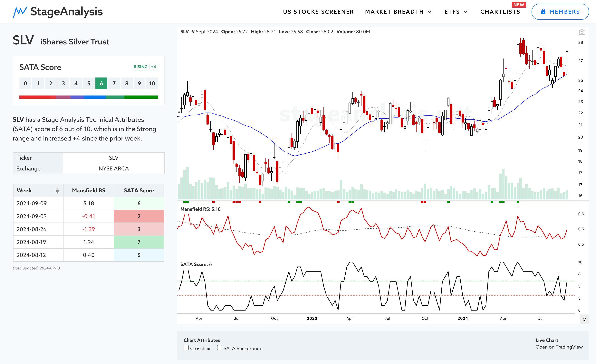Click the Mansfield RS 5.18 chart label
This screenshot has width=596, height=364.
[x=200, y=209]
